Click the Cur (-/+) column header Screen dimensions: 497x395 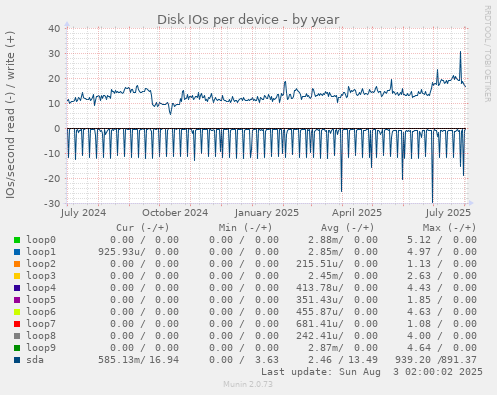(143, 228)
